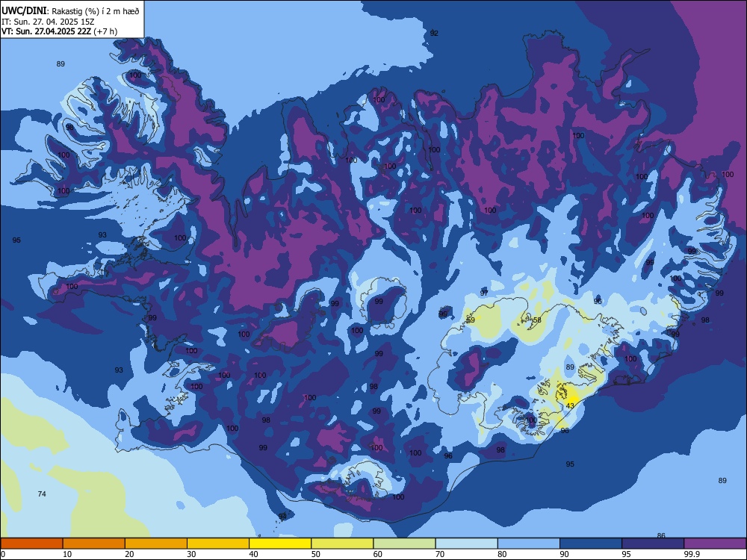Pick the '50' tick label under the legend

tap(315, 554)
